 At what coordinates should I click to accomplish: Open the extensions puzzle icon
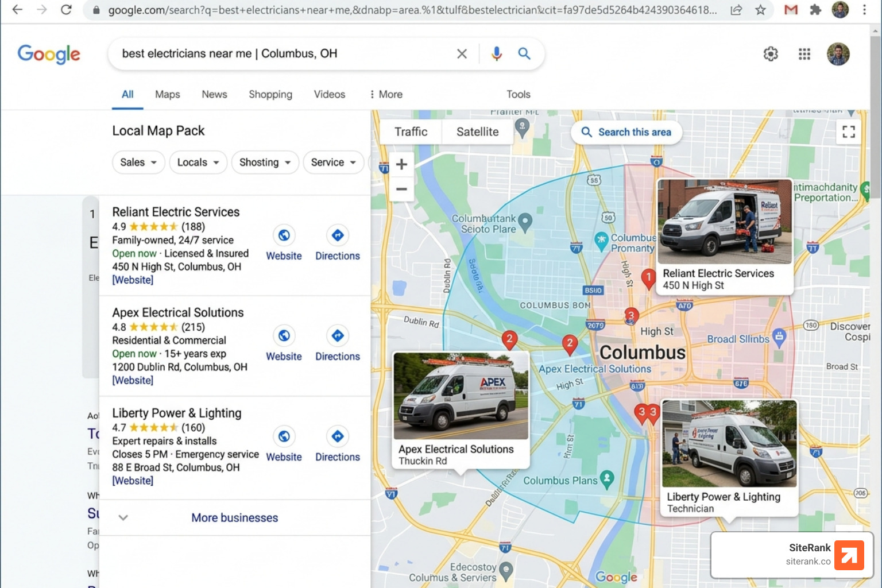815,10
